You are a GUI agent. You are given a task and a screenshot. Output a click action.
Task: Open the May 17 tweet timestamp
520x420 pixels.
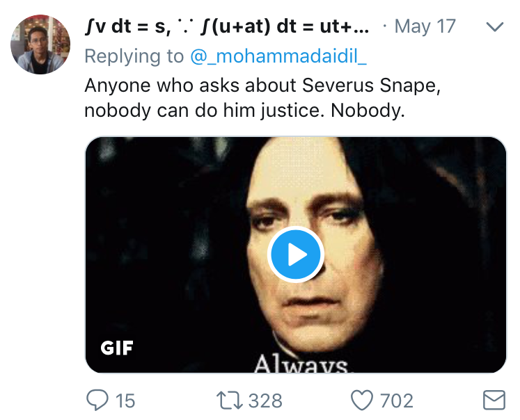[x=425, y=27]
